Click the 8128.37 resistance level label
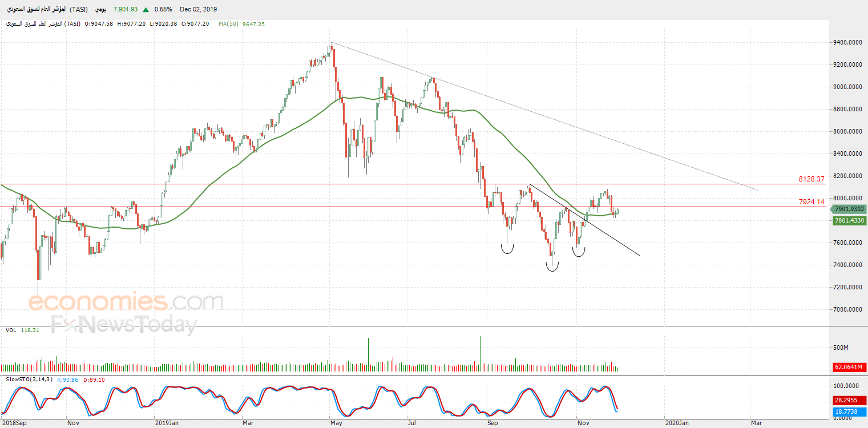The image size is (868, 428). (x=812, y=179)
